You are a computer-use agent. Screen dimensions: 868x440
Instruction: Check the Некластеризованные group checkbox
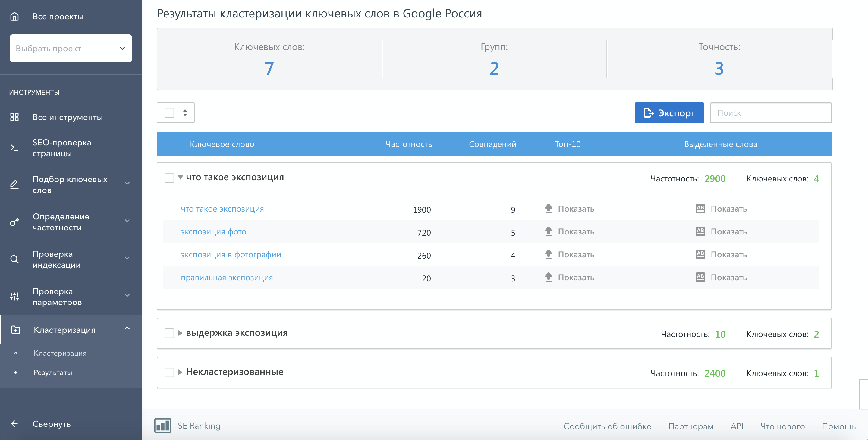click(169, 372)
